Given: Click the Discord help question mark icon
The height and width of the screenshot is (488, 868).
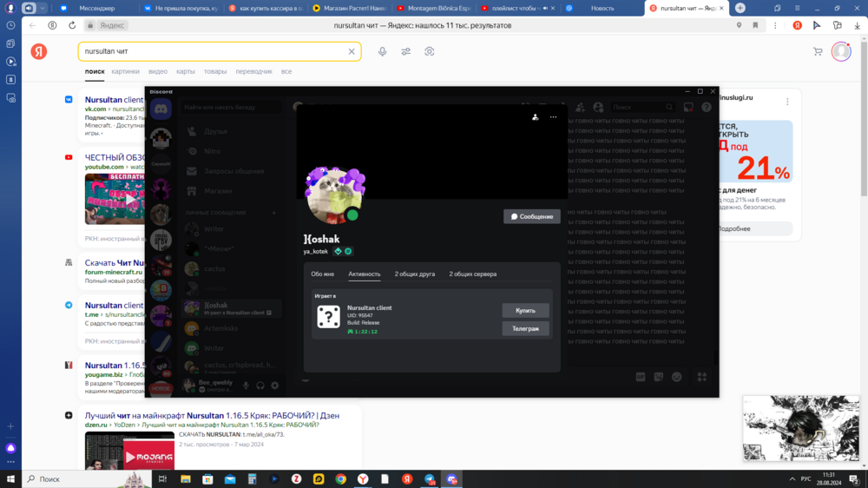Looking at the screenshot, I should pyautogui.click(x=707, y=108).
